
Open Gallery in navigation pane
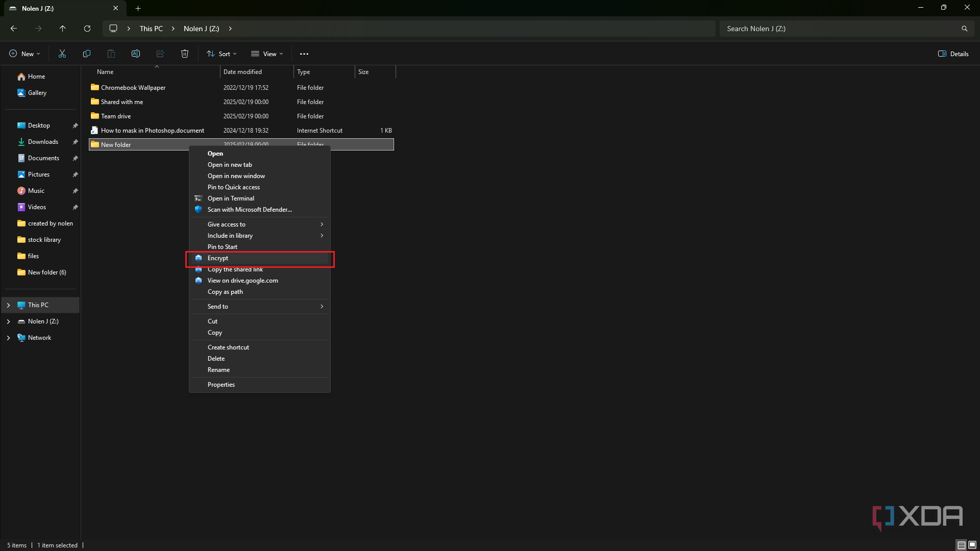tap(37, 93)
